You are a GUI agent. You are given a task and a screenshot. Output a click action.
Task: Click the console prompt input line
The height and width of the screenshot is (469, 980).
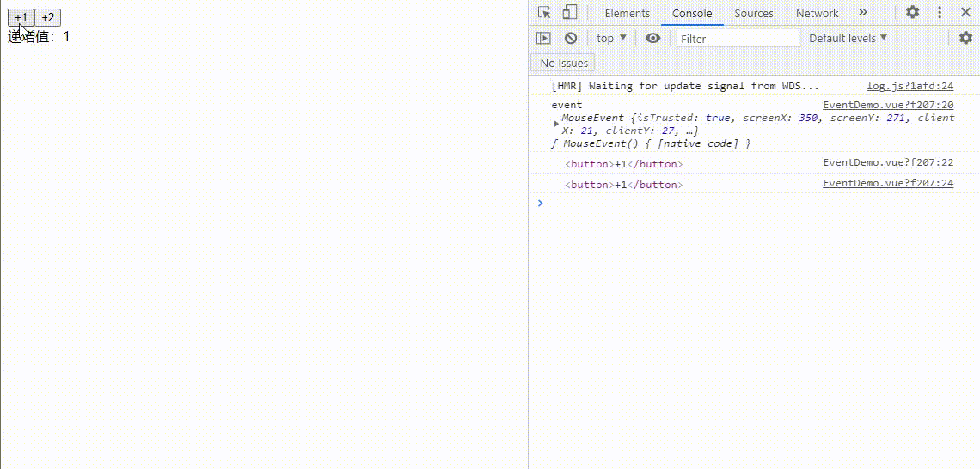coord(756,203)
